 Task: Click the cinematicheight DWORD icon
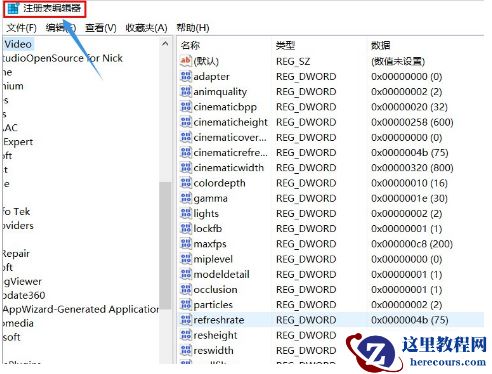click(186, 122)
